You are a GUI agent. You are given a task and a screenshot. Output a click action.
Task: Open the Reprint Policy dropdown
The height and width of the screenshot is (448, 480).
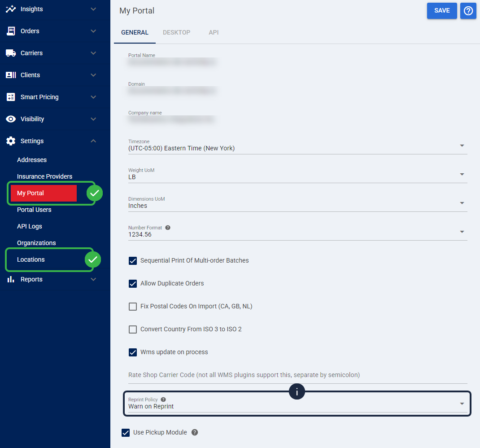(297, 404)
